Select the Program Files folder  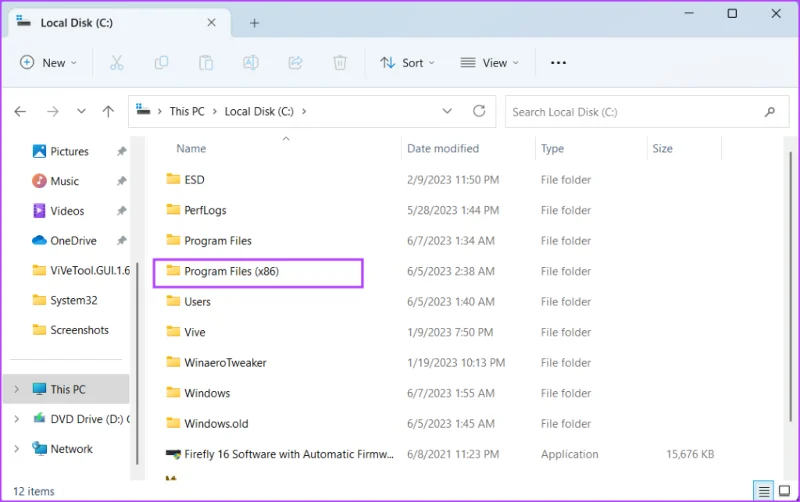tap(209, 241)
